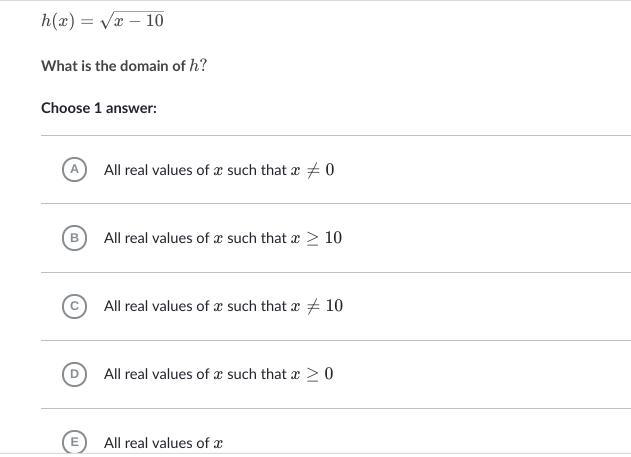Click the x ≥ 10 math expression

[316, 238]
